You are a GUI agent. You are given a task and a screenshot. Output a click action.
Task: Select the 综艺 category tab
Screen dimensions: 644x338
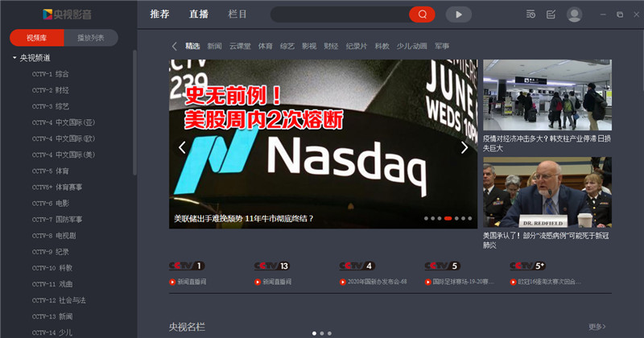(287, 46)
